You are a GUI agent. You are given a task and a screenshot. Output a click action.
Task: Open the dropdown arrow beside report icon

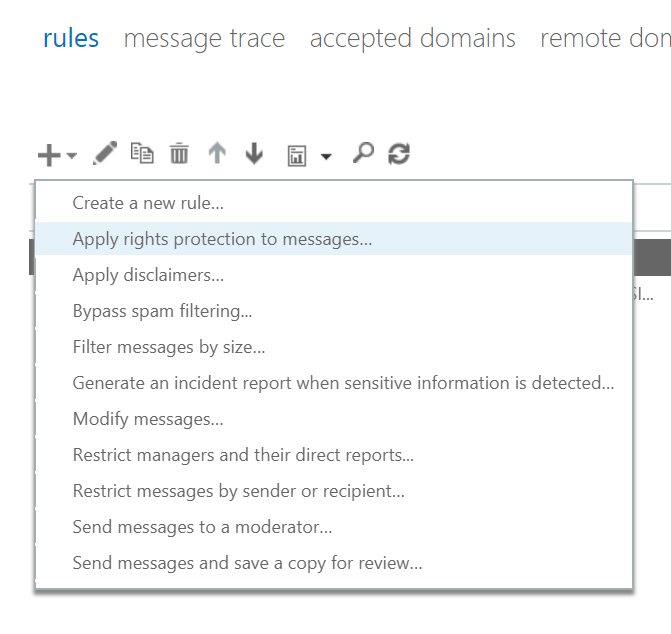[326, 157]
